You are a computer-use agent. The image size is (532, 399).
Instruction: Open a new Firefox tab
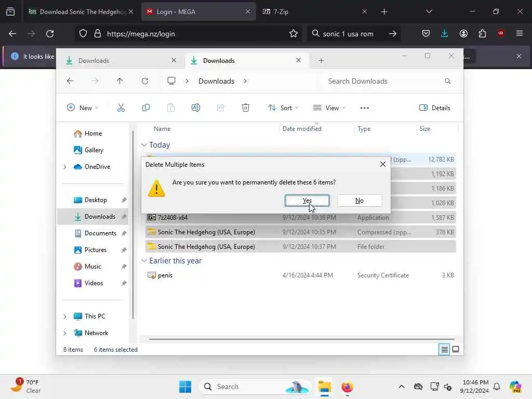click(x=384, y=11)
